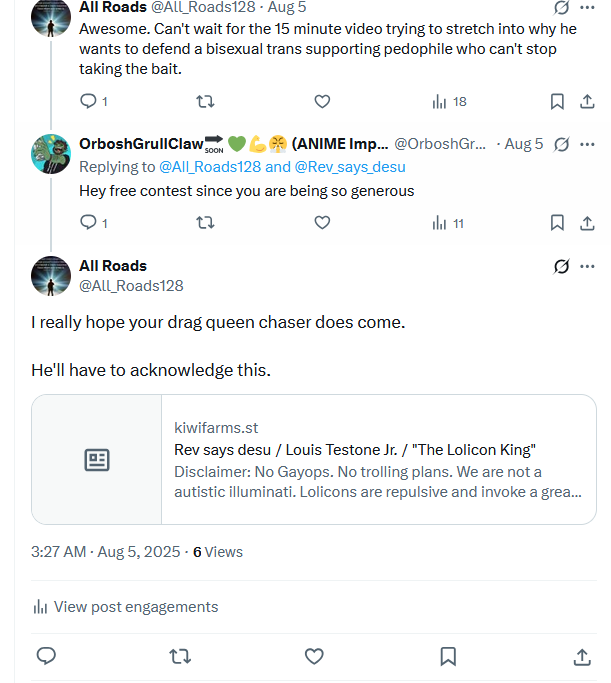Viewport: 611px width, 683px height.
Task: Share the first All Roads post
Action: [x=587, y=101]
